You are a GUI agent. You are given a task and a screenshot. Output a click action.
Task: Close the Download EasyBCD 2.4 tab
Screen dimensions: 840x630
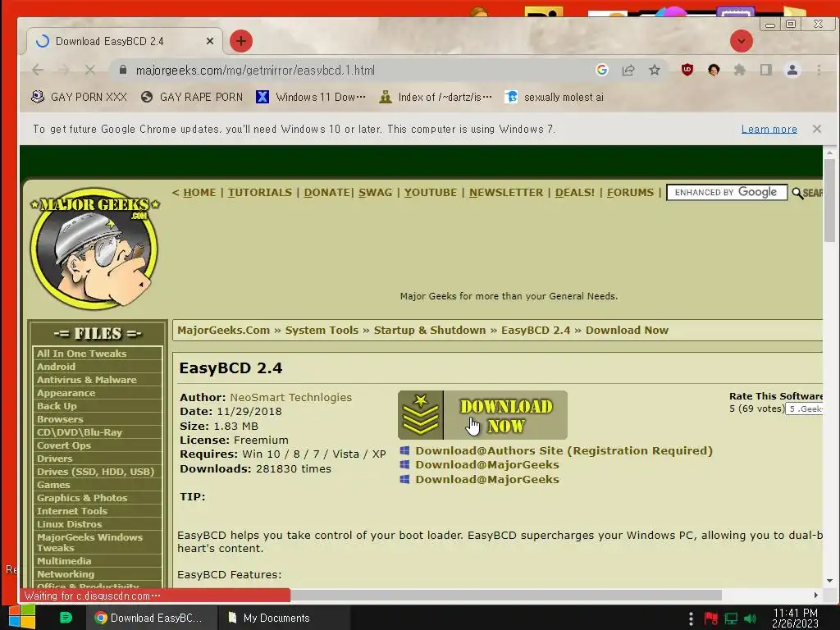(x=210, y=41)
